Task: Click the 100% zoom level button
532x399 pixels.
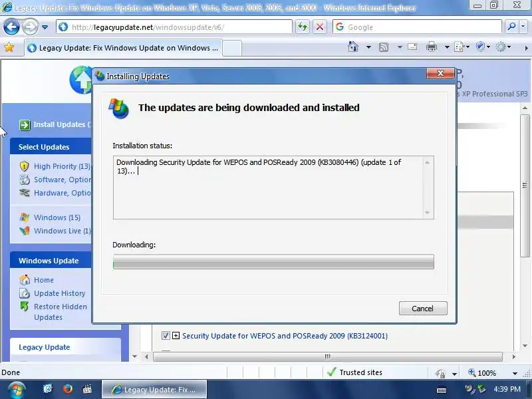Action: [x=482, y=373]
